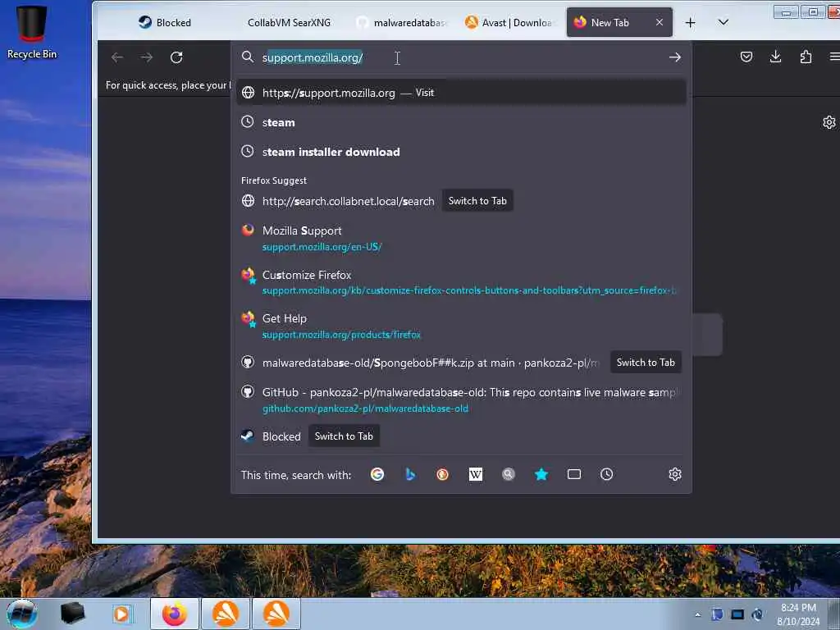
Task: Open the Mozilla Support suggestion
Action: pos(461,239)
